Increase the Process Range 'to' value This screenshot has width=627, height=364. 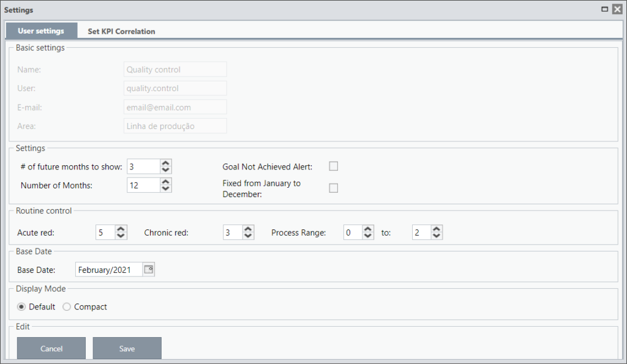(x=437, y=229)
